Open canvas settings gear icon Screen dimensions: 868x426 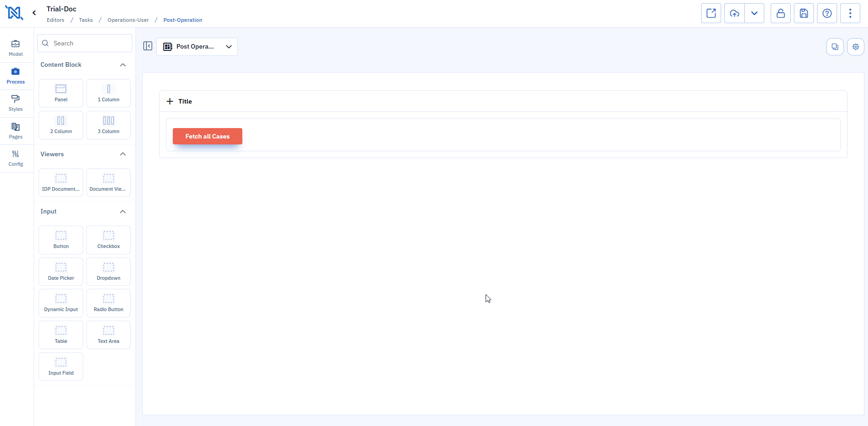[x=856, y=47]
